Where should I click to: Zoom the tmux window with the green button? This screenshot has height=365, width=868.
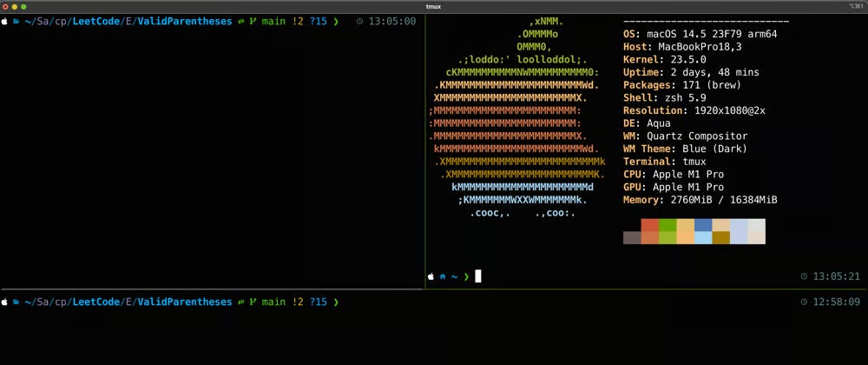coord(23,7)
